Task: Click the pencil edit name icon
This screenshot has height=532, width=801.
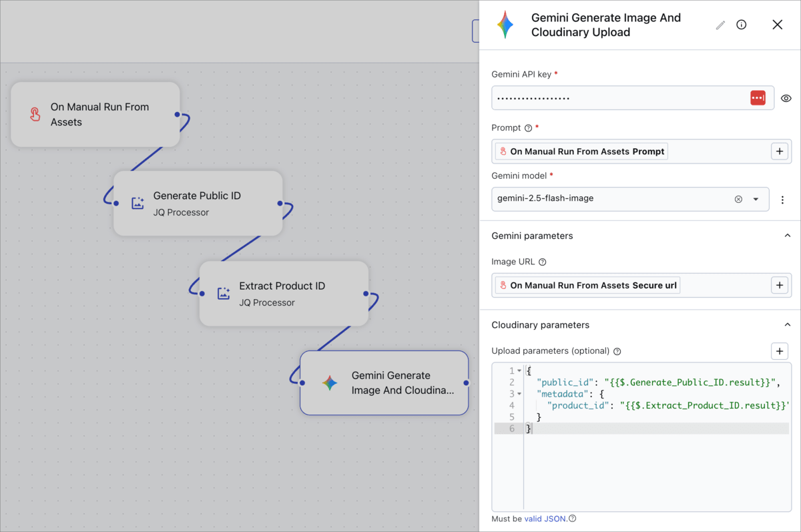Action: pos(720,25)
